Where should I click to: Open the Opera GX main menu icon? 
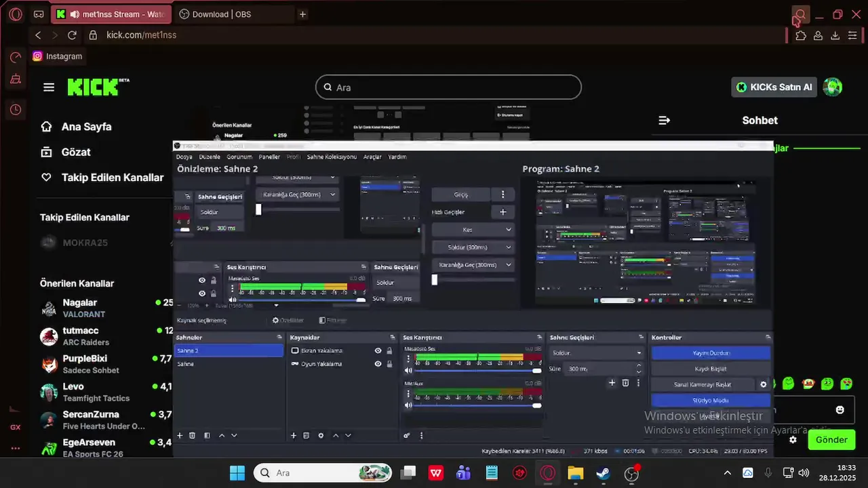pyautogui.click(x=16, y=14)
